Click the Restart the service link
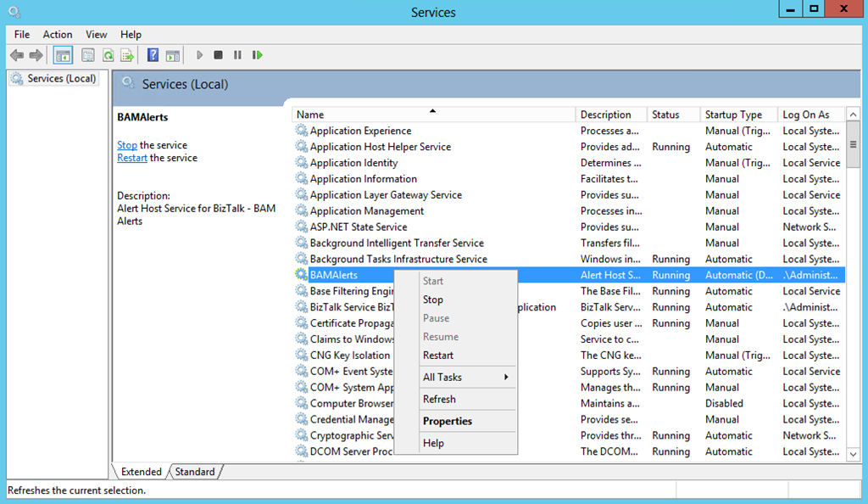868x504 pixels. 132,158
